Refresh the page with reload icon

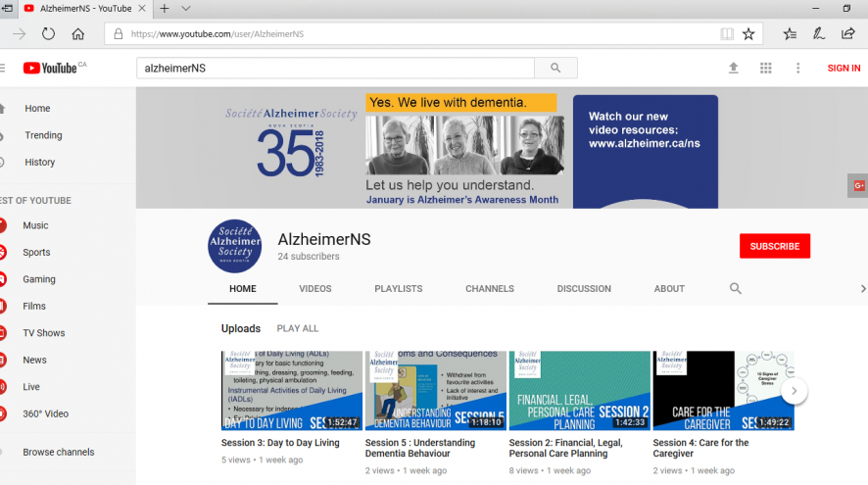48,33
